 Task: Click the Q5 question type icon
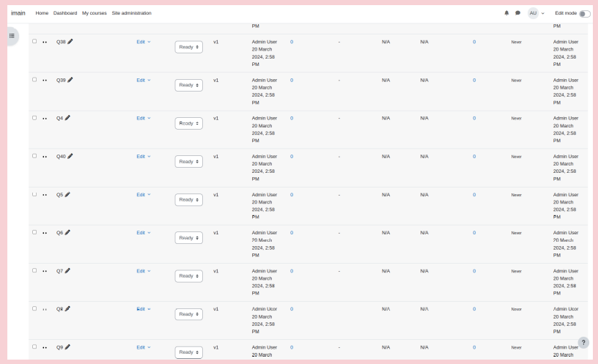45,195
